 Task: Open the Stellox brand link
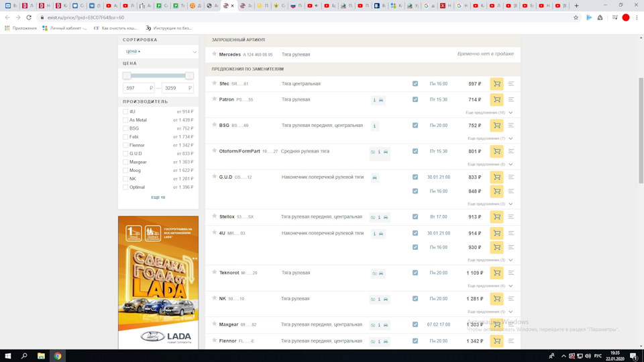coord(227,217)
